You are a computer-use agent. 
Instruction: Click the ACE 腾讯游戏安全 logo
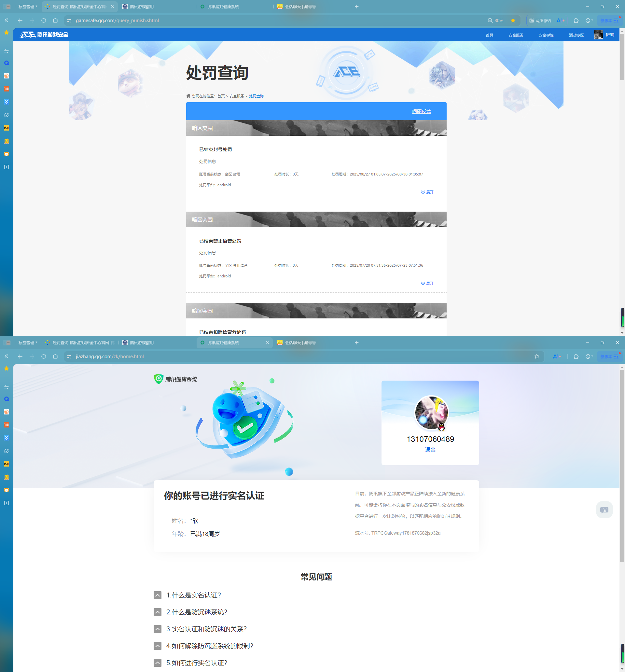[x=44, y=35]
